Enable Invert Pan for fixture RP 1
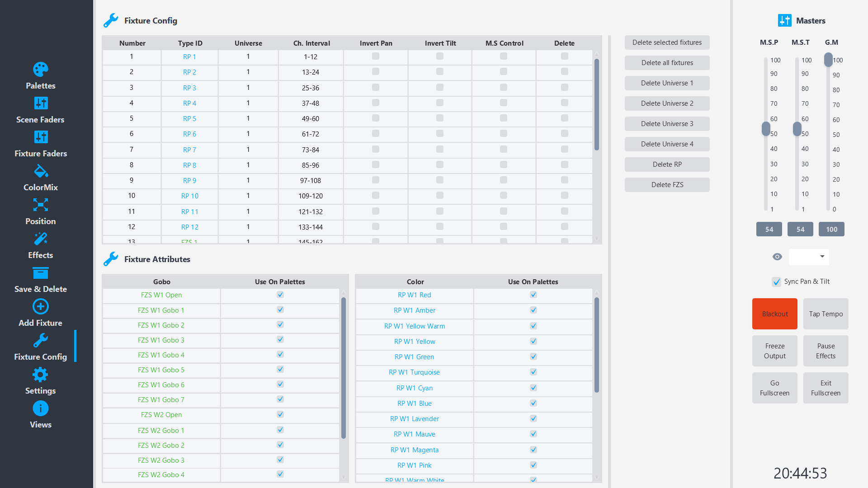The width and height of the screenshot is (868, 488). (375, 56)
